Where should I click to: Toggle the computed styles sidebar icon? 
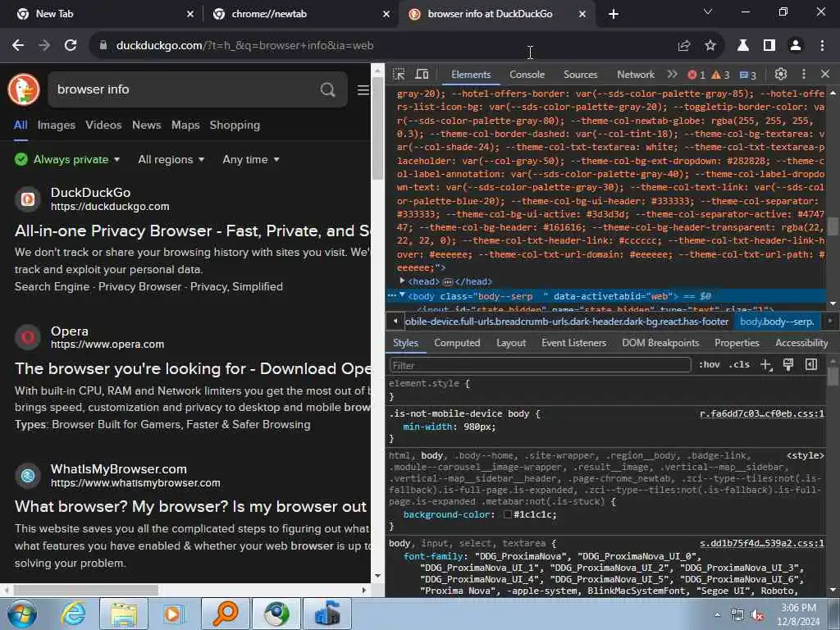point(811,365)
